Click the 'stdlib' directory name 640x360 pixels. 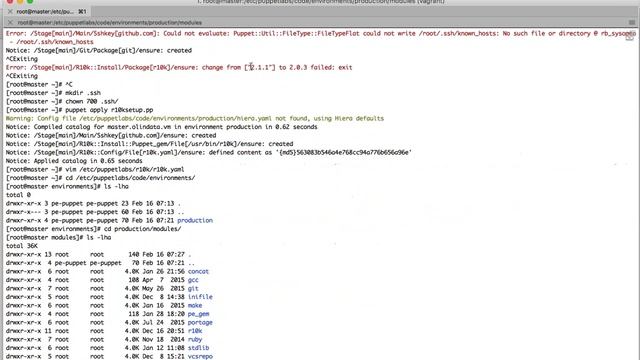coord(198,348)
